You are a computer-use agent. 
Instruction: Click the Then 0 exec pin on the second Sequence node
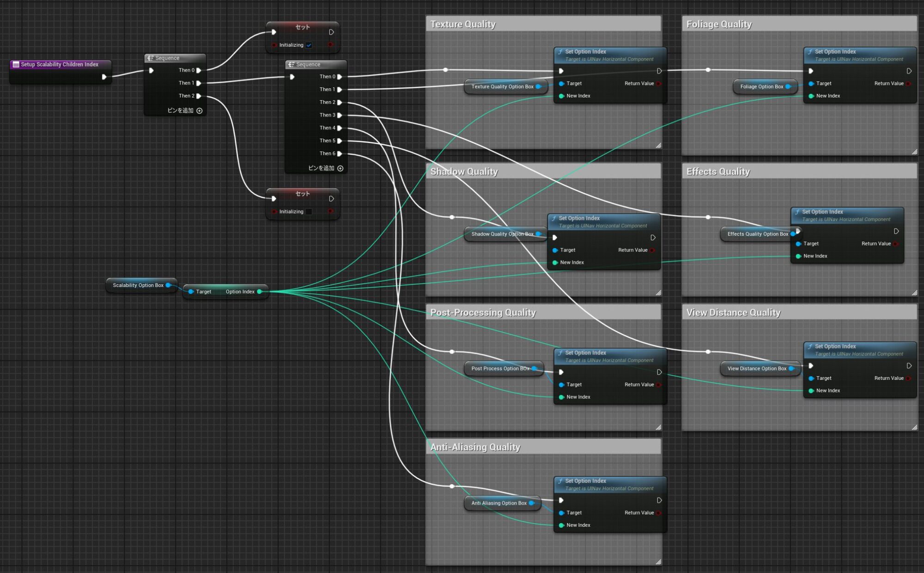tap(340, 77)
